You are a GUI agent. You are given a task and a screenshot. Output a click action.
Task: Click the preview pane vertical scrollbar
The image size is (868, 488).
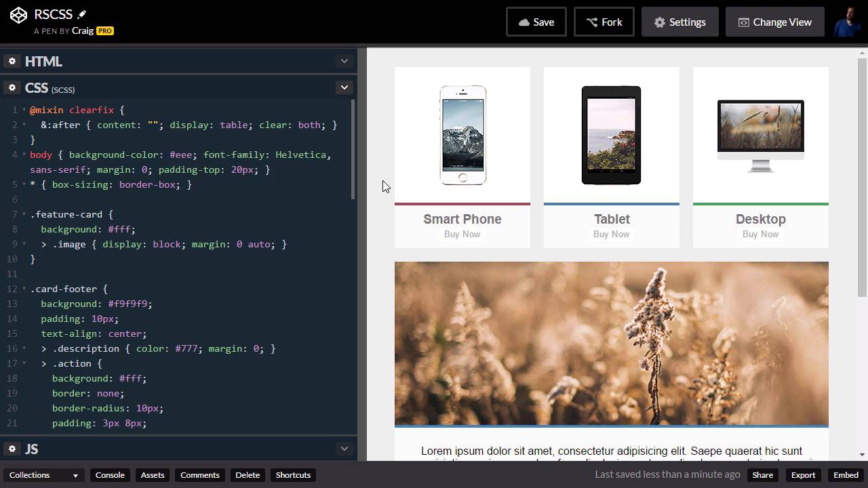click(x=862, y=176)
